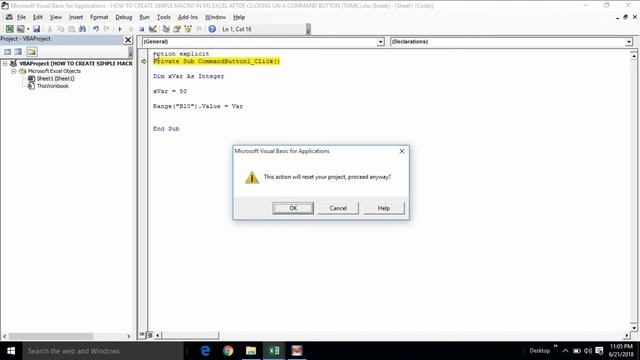
Task: Open Find with the binoculars icon
Action: click(x=82, y=29)
